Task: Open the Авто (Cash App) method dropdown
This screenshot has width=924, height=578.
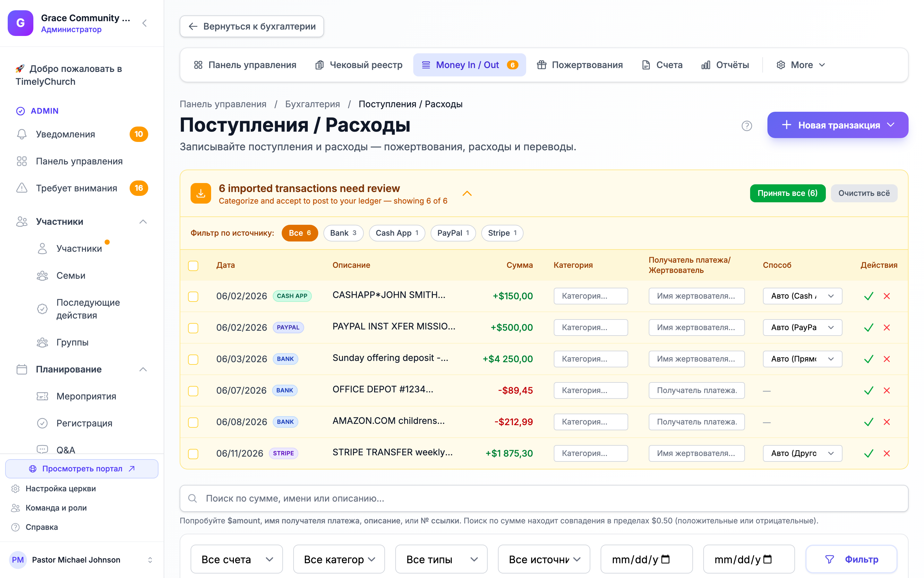Action: [x=802, y=296]
